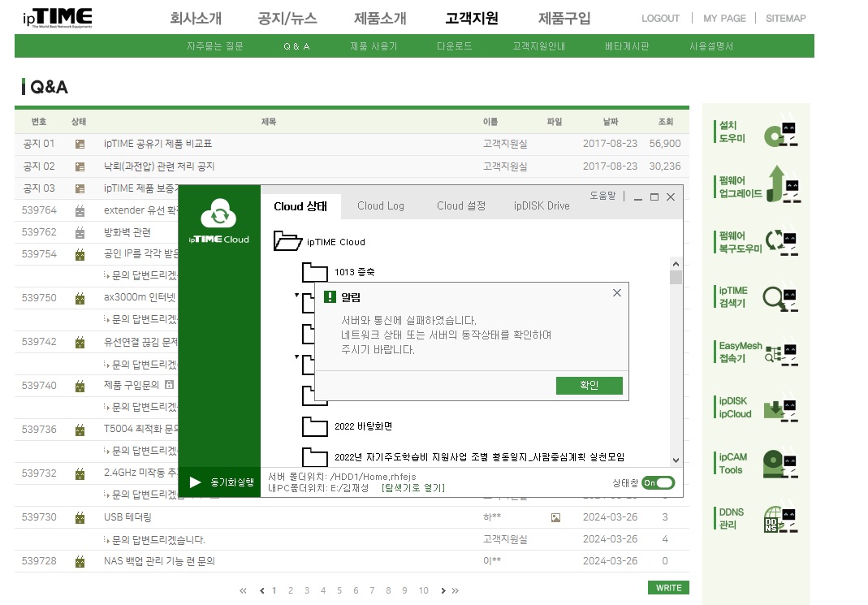
Task: Open post 'USB 테더링'
Action: point(127,517)
